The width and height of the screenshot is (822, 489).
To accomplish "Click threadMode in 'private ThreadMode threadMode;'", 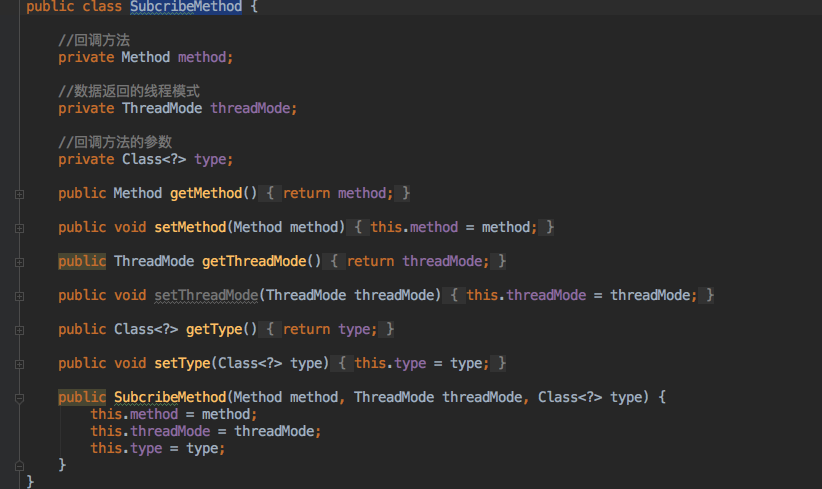I will [x=251, y=108].
